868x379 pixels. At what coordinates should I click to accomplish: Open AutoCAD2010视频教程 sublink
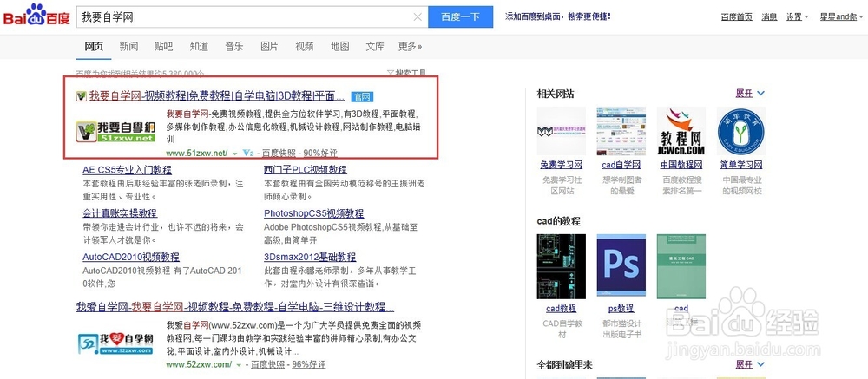pyautogui.click(x=131, y=257)
